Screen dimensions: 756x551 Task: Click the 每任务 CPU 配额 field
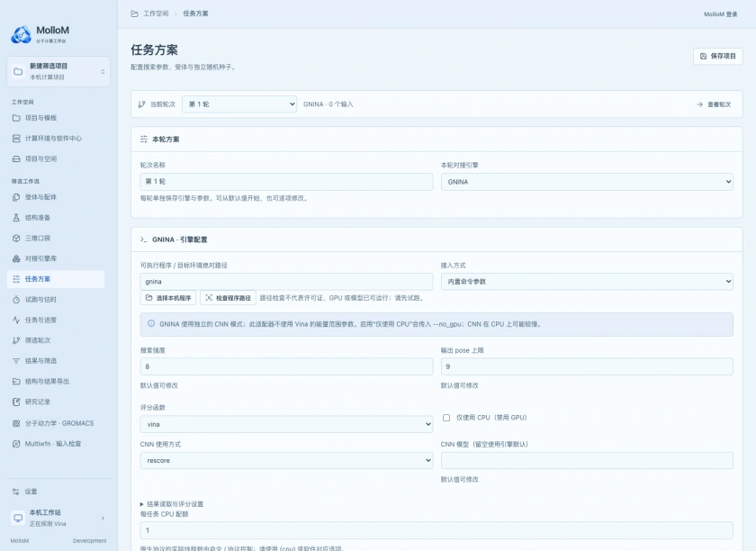(436, 530)
